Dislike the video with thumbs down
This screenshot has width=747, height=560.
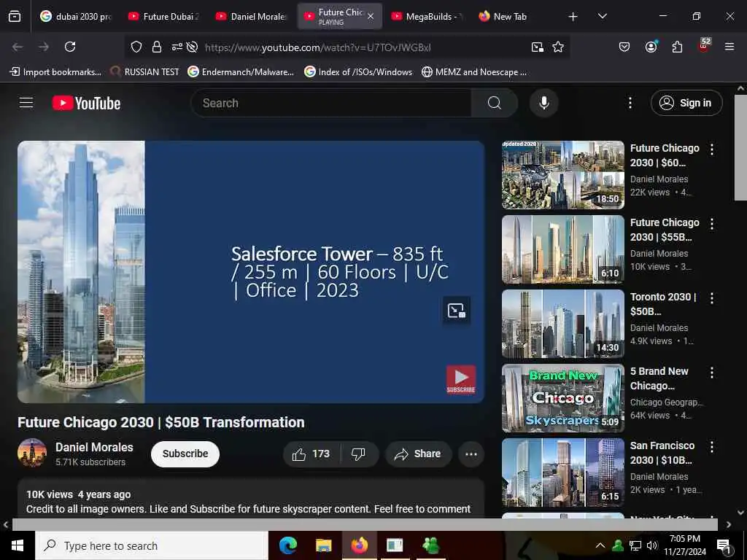click(358, 454)
